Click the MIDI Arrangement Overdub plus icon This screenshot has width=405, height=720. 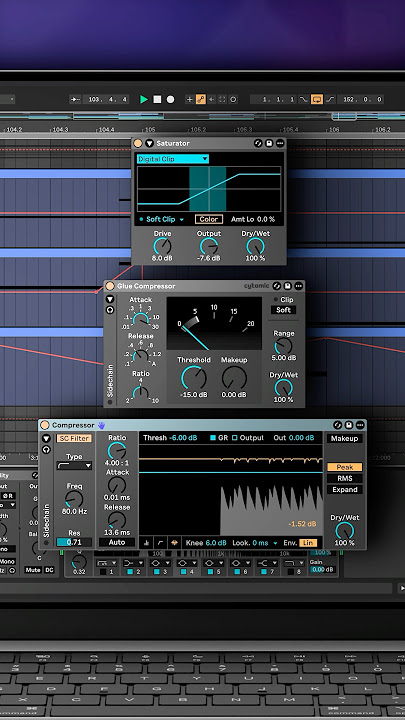(190, 99)
